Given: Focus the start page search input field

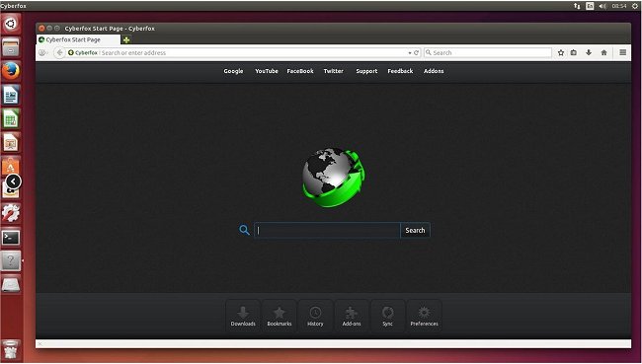Looking at the screenshot, I should (x=327, y=230).
